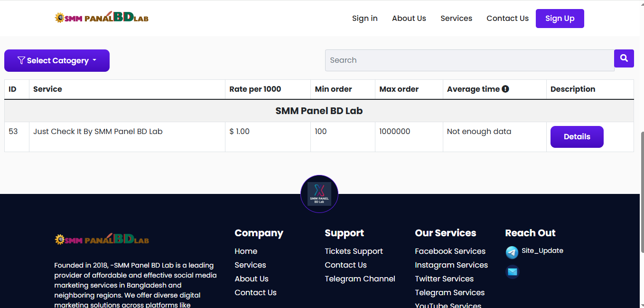This screenshot has width=644, height=308.
Task: Click the circular SMM Panel BD Lab badge
Action: pyautogui.click(x=319, y=194)
